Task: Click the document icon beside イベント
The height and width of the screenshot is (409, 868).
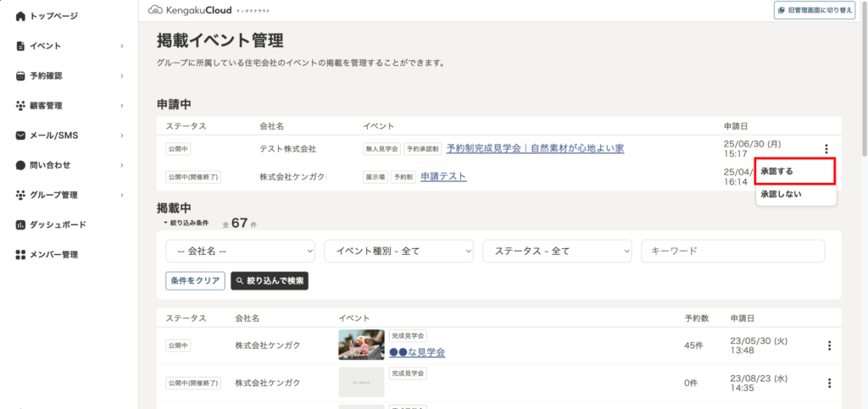Action: tap(21, 46)
